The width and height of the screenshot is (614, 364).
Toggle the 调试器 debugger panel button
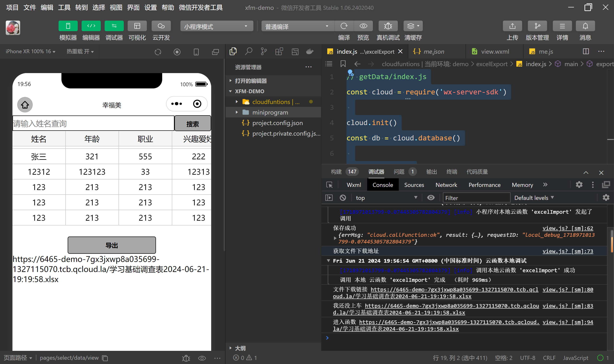coord(114,26)
